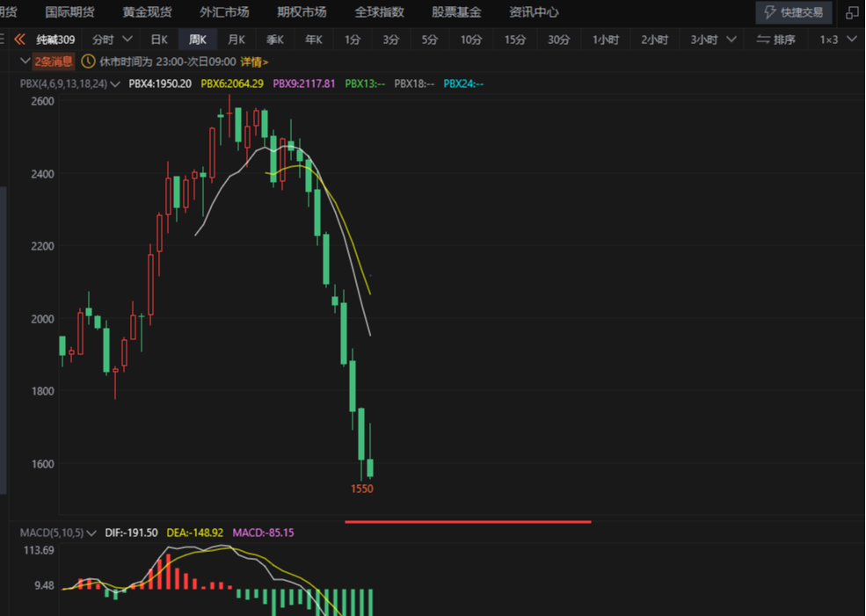The height and width of the screenshot is (616, 866).
Task: Click the 1550 low price label
Action: [x=362, y=489]
